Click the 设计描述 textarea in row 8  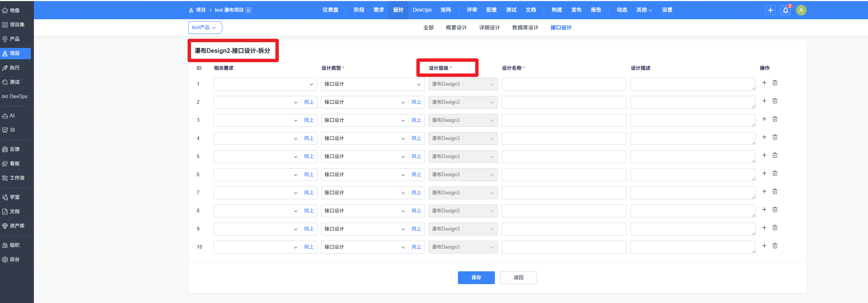point(693,211)
